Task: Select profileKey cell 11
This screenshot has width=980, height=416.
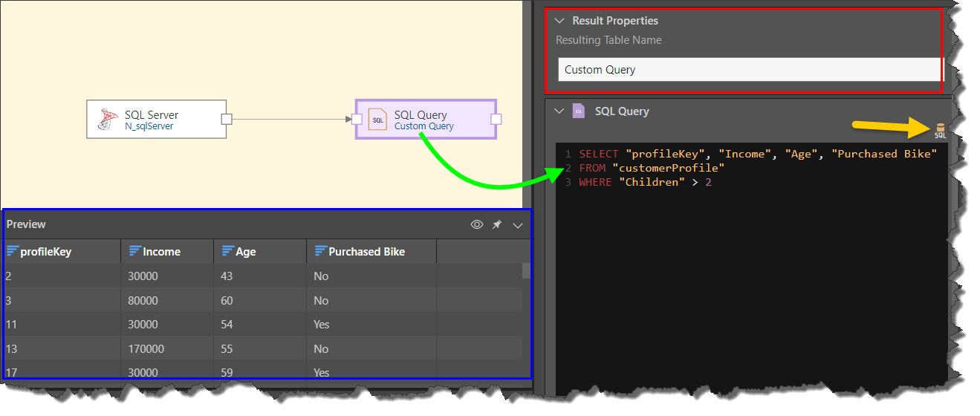Action: (x=62, y=325)
